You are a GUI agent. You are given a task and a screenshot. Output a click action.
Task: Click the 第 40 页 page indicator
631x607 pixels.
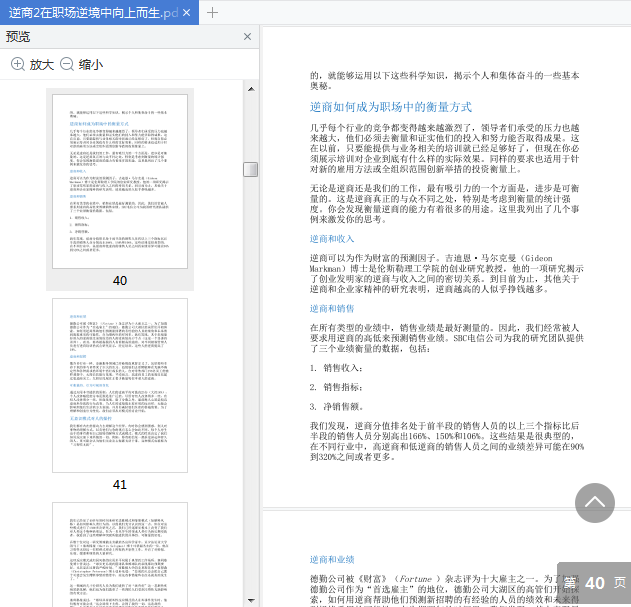(x=594, y=583)
